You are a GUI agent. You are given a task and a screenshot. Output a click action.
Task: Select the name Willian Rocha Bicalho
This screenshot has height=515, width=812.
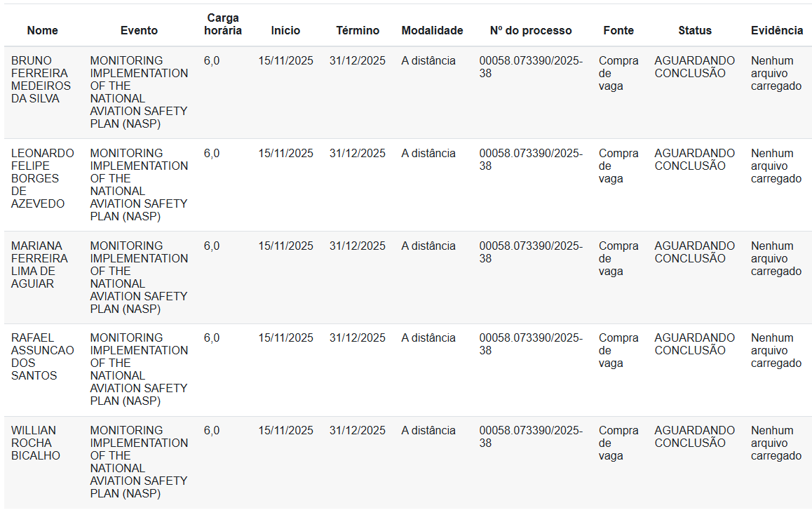click(36, 443)
